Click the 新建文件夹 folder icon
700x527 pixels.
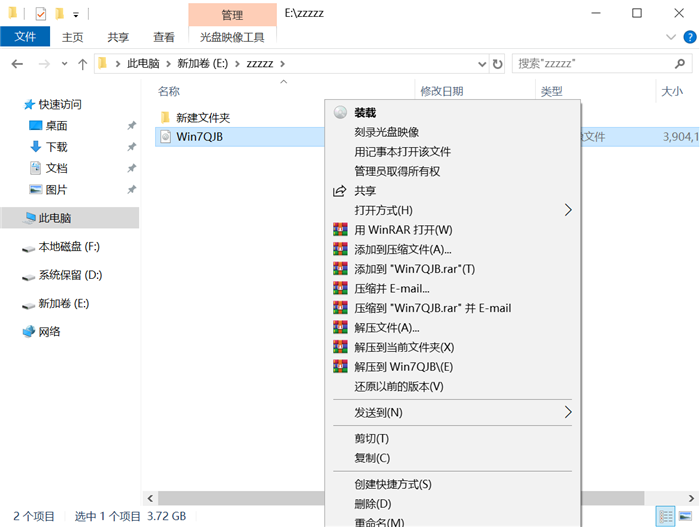click(165, 117)
